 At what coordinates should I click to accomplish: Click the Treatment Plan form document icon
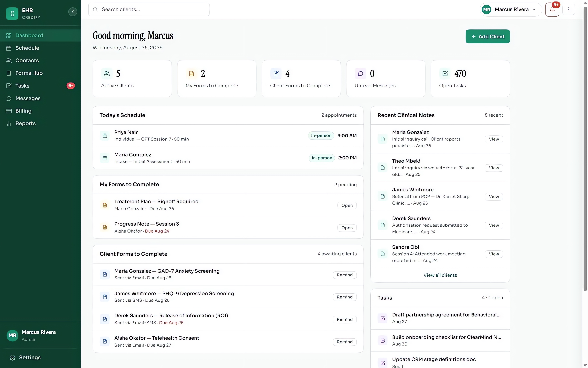pos(105,205)
